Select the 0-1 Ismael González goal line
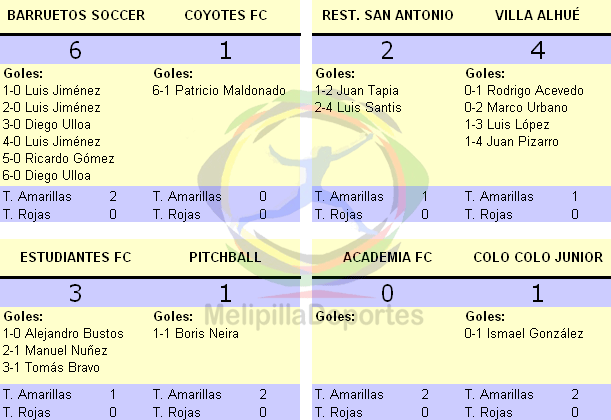 click(x=524, y=334)
